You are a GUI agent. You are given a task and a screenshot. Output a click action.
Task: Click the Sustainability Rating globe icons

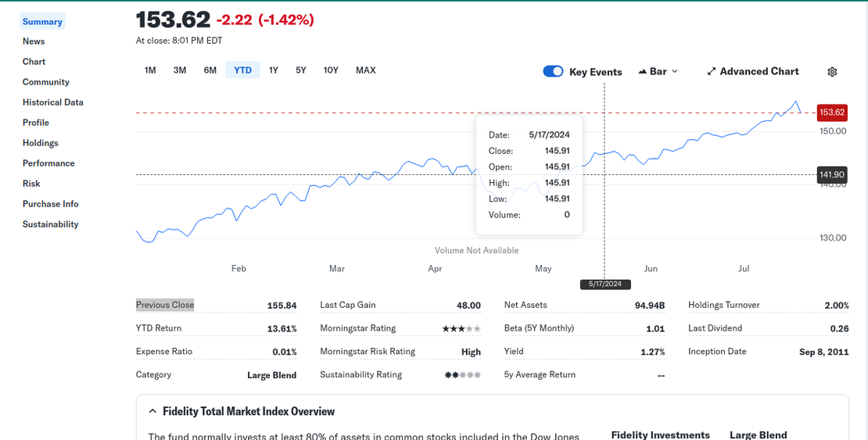coord(463,374)
